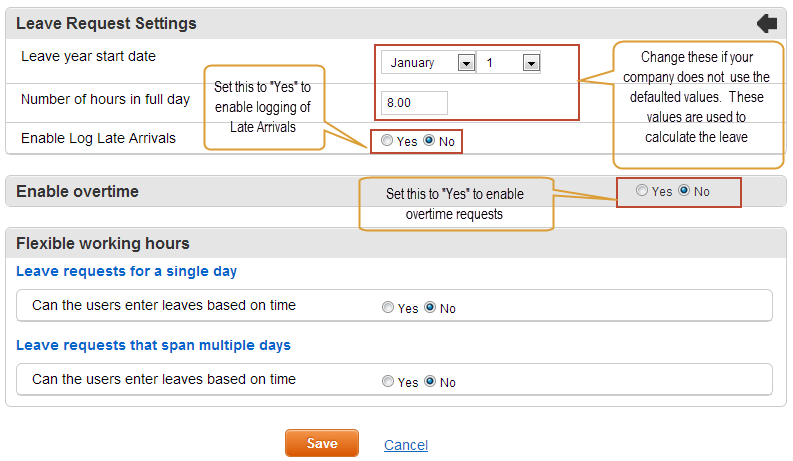Viewport: 793px width, 461px height.
Task: Select Yes for Enable overtime
Action: pos(642,190)
